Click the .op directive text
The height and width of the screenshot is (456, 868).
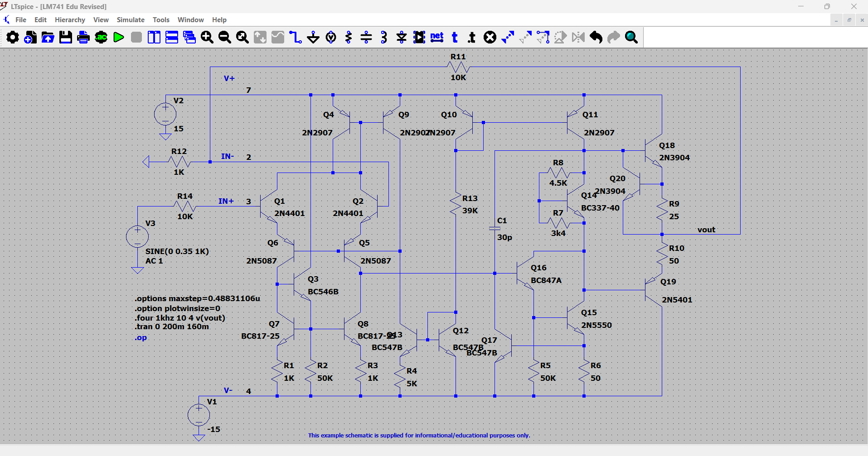141,338
